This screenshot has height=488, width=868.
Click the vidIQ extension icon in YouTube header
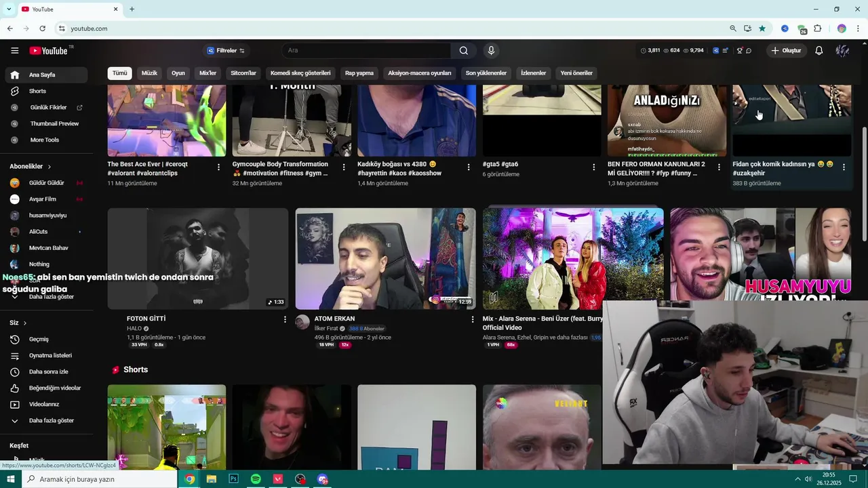click(x=715, y=51)
